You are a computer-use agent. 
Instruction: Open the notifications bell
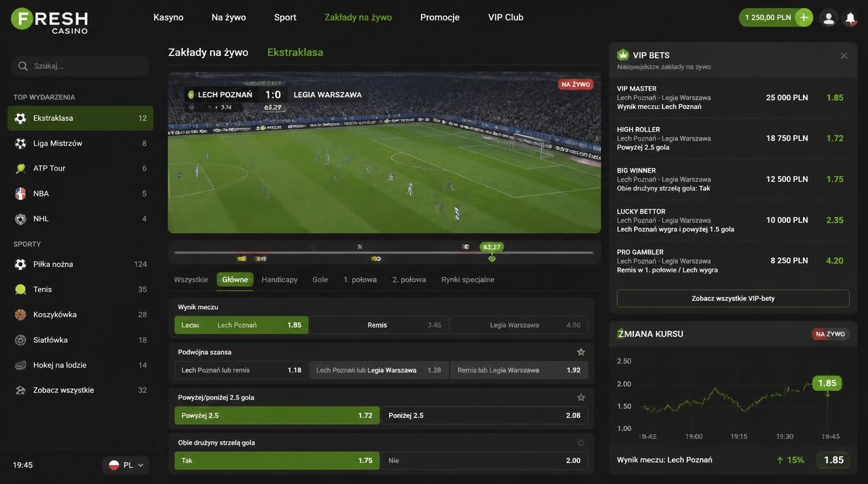850,18
